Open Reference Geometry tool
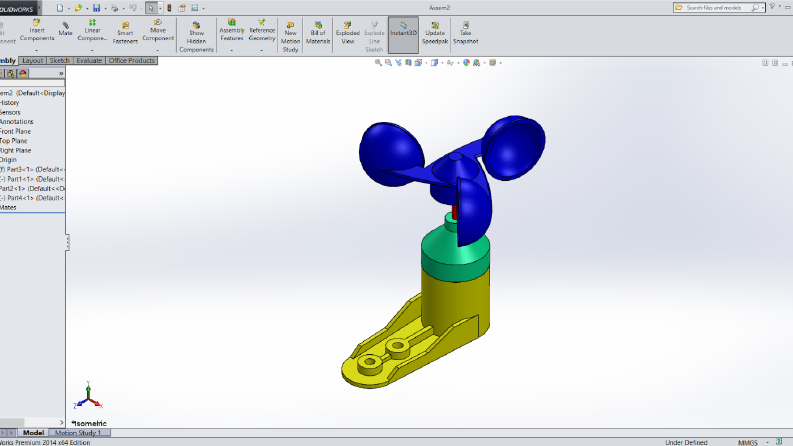 tap(262, 30)
